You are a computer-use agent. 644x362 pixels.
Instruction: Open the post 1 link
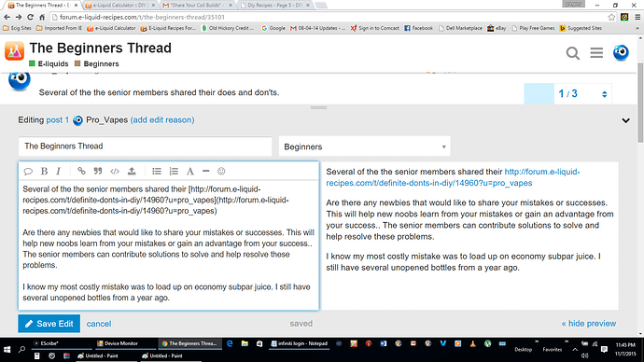(x=58, y=120)
